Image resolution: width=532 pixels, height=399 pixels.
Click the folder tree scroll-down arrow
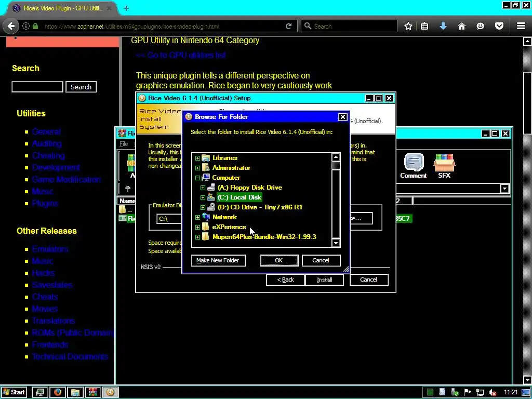[336, 243]
